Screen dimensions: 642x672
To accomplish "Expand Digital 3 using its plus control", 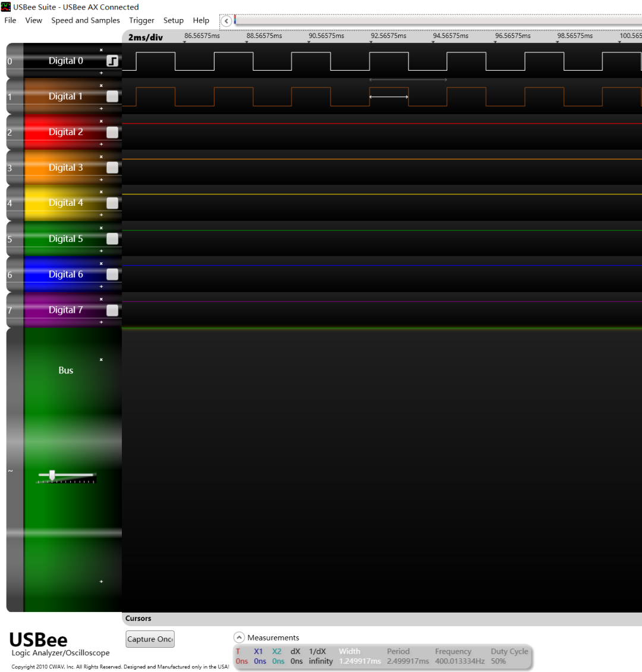I will tap(101, 180).
